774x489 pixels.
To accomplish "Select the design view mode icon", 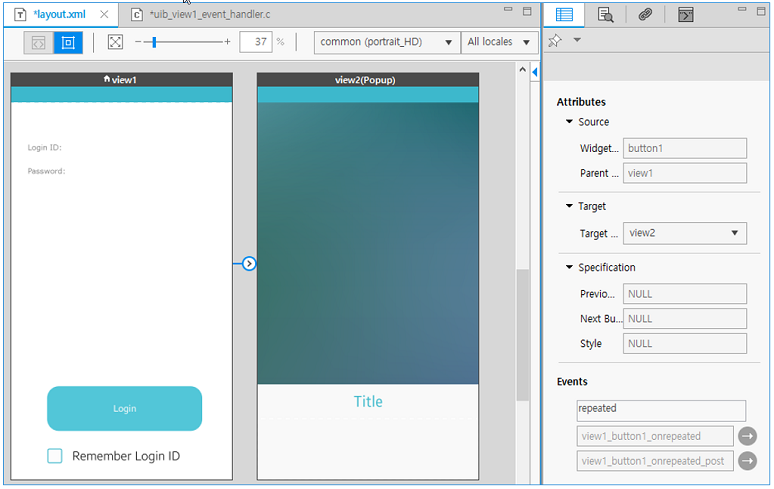I will [68, 42].
